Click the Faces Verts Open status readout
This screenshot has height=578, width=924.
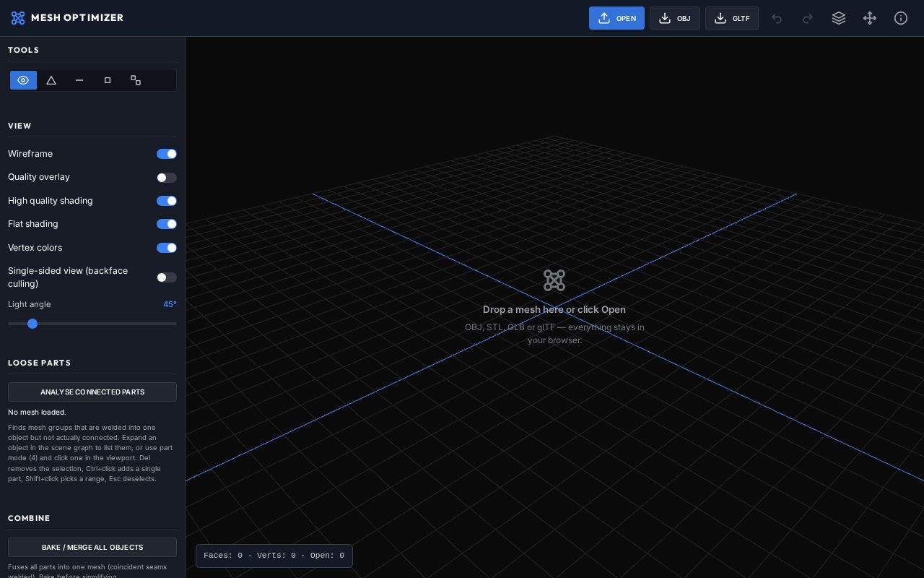click(274, 556)
